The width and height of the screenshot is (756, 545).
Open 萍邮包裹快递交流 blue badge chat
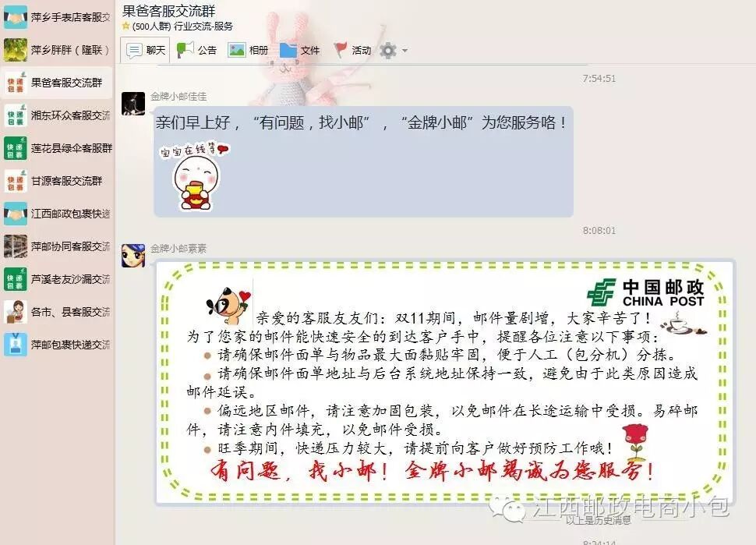point(57,345)
